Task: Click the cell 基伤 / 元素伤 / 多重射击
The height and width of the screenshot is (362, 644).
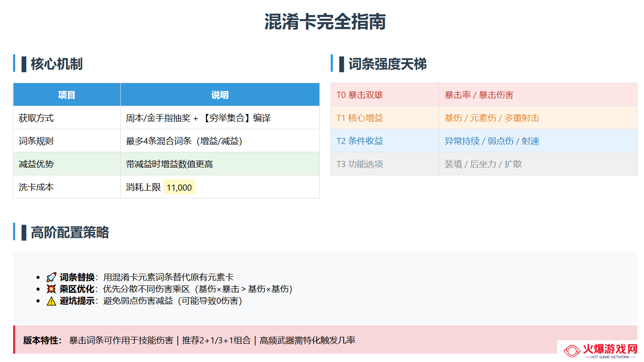Action: [x=538, y=118]
